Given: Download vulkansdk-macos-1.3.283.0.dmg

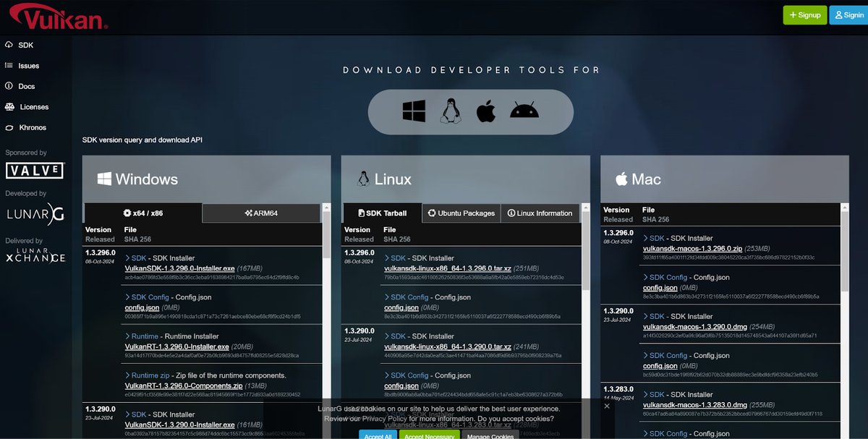Looking at the screenshot, I should tap(697, 405).
